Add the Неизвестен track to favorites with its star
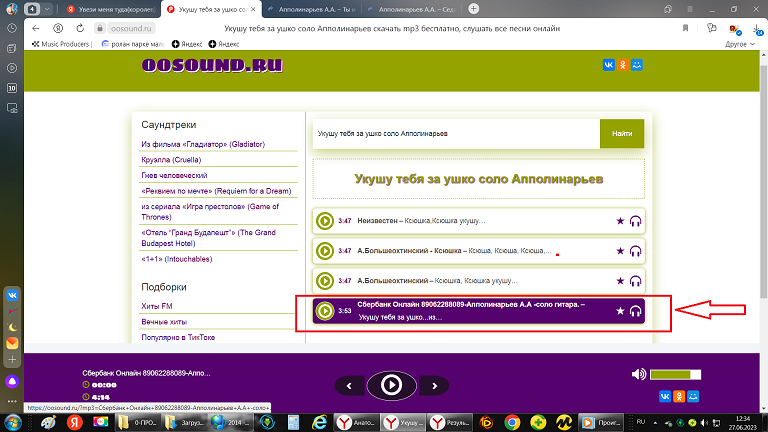Image resolution: width=768 pixels, height=432 pixels. tap(620, 221)
